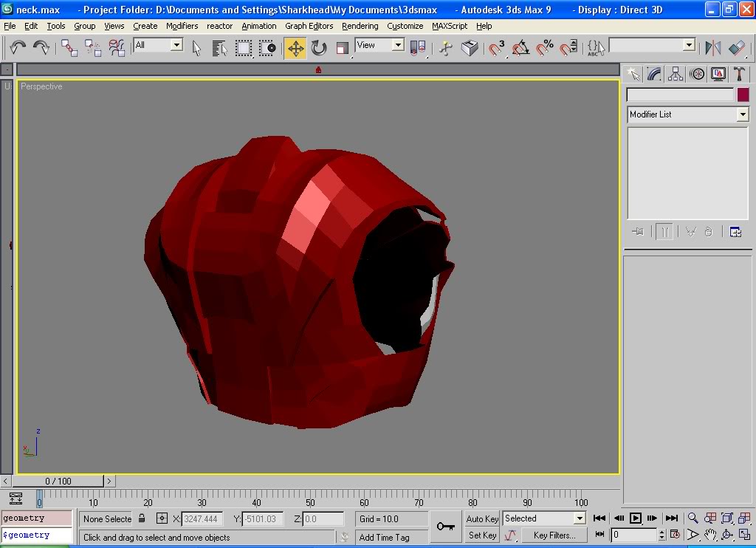Click the dark red object color swatch
The height and width of the screenshot is (548, 756).
[743, 95]
